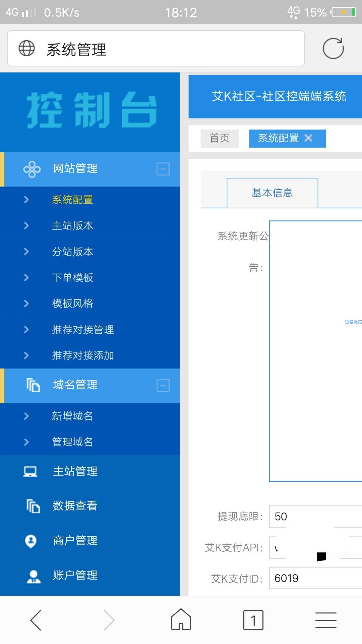
Task: Collapse 域名管理 section with minus icon
Action: [x=163, y=385]
